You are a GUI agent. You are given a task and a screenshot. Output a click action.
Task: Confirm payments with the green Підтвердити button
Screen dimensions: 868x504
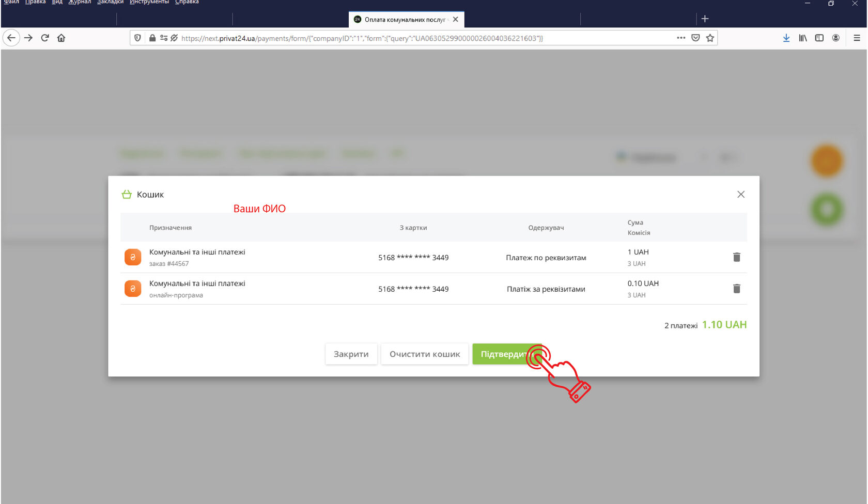click(x=502, y=354)
